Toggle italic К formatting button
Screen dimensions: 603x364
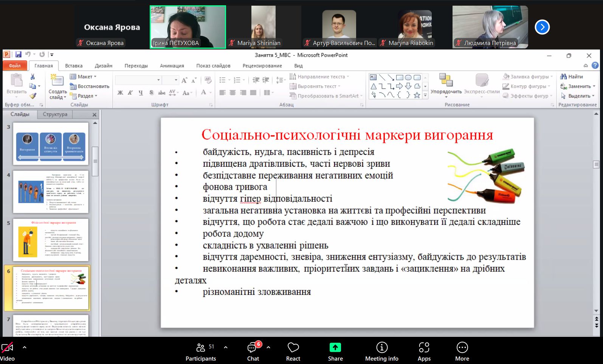(130, 93)
